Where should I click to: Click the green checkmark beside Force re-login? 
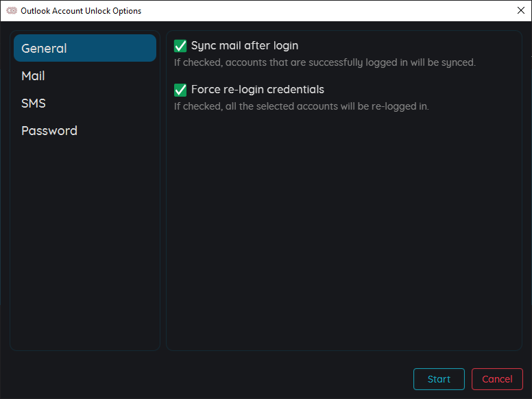(180, 90)
